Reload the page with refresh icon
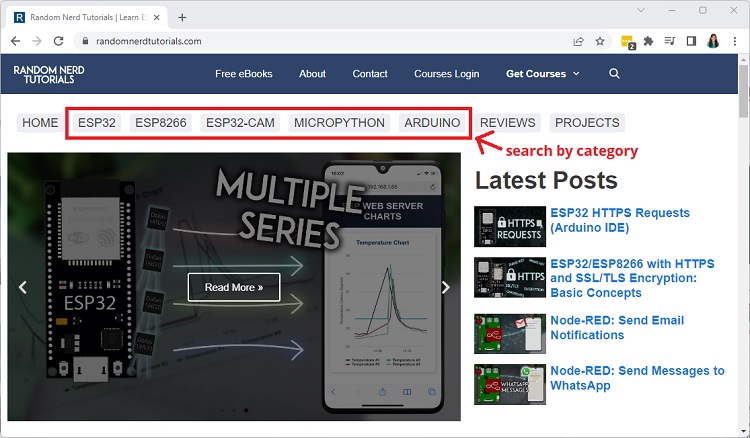This screenshot has height=438, width=750. coord(58,41)
